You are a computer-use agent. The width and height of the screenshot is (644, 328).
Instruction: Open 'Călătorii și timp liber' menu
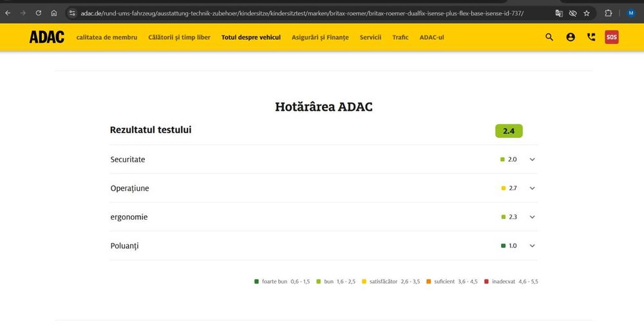[x=179, y=37]
